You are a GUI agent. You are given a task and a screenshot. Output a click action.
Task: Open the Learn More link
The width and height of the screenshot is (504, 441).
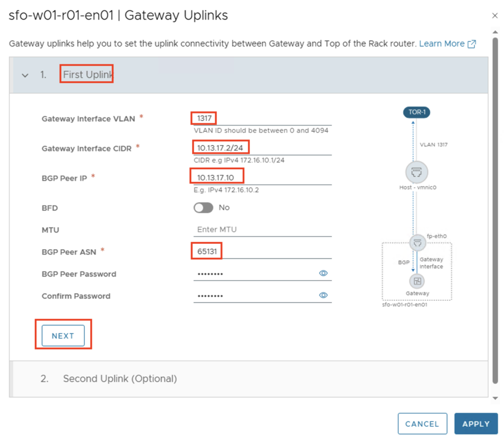(441, 44)
